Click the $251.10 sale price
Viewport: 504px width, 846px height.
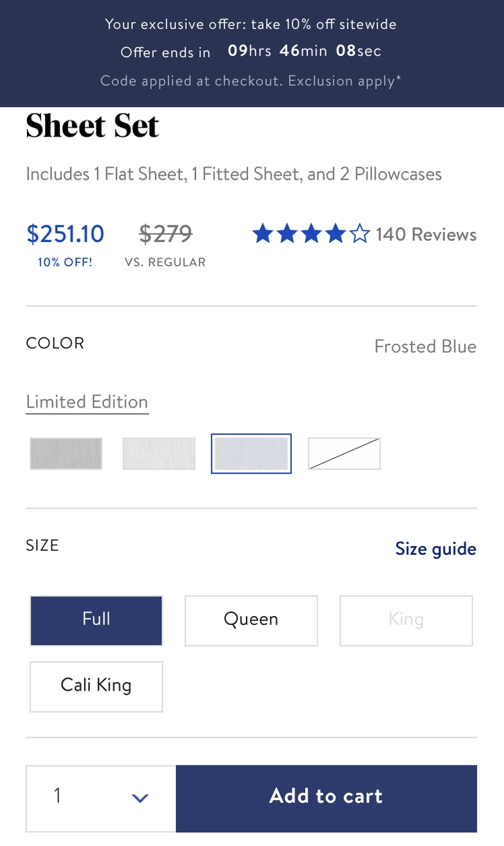[65, 234]
